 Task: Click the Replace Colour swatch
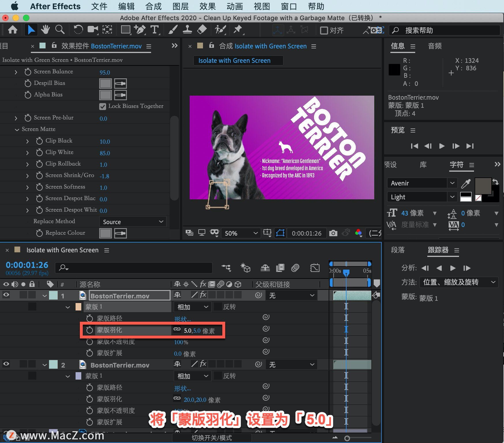pos(106,233)
